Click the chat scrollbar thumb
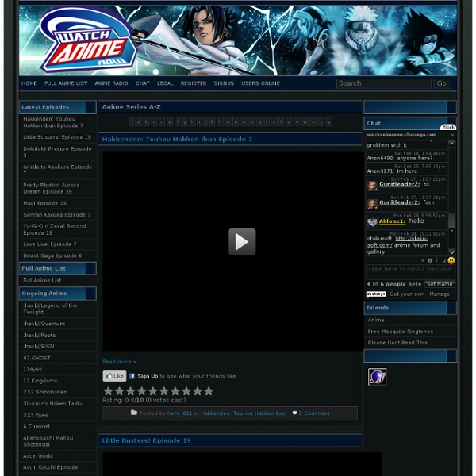 [451, 221]
